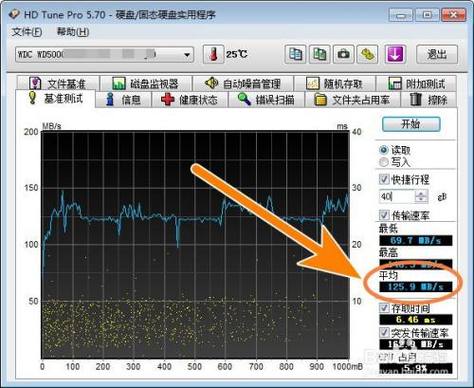The image size is (474, 388).
Task: Switch to the 擦除 tab
Action: pos(428,99)
